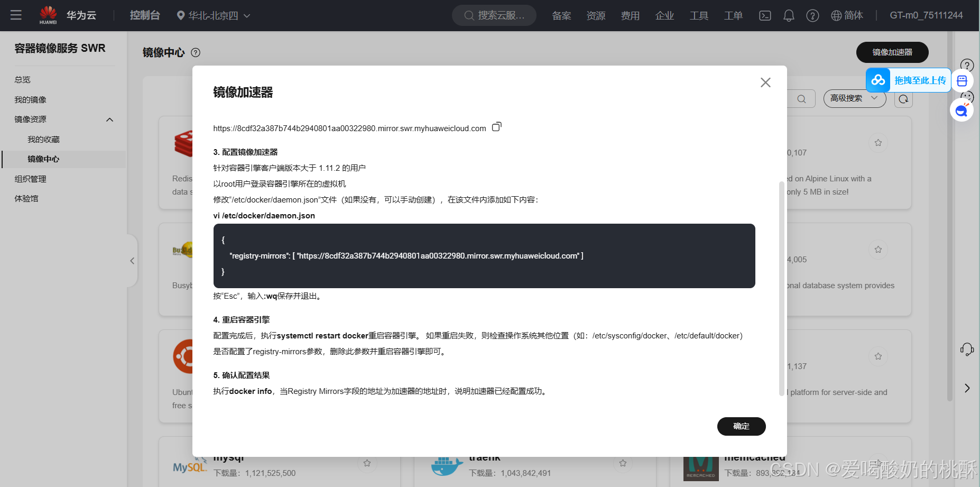Expand the right side panel arrow
Image resolution: width=980 pixels, height=487 pixels.
[967, 388]
